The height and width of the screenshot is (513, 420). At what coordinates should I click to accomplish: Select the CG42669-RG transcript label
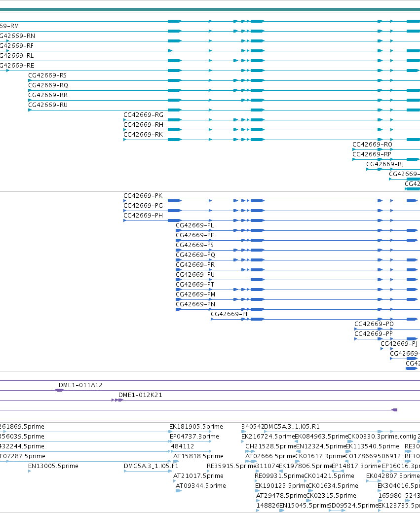pyautogui.click(x=143, y=114)
